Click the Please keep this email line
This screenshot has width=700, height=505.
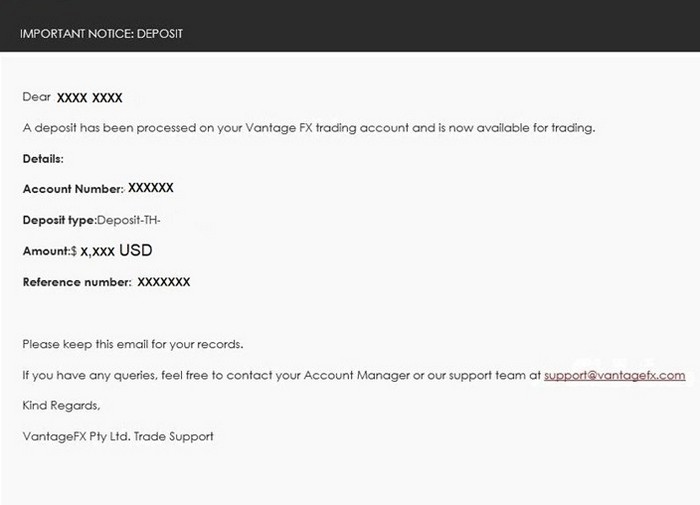[x=133, y=344]
